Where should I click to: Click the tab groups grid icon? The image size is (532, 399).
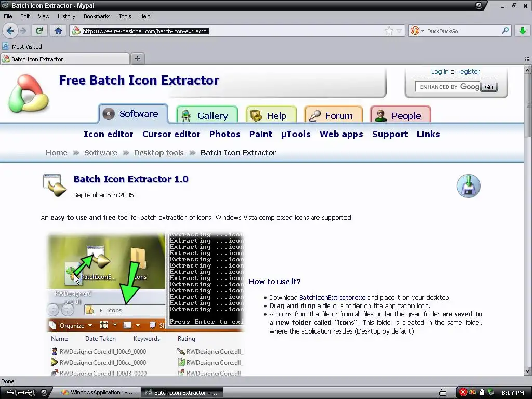[x=527, y=59]
